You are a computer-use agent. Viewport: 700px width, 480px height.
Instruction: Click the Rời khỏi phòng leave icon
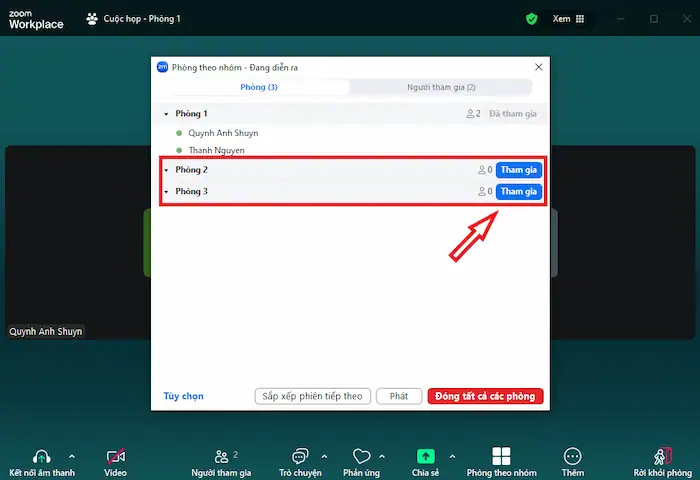pyautogui.click(x=662, y=456)
